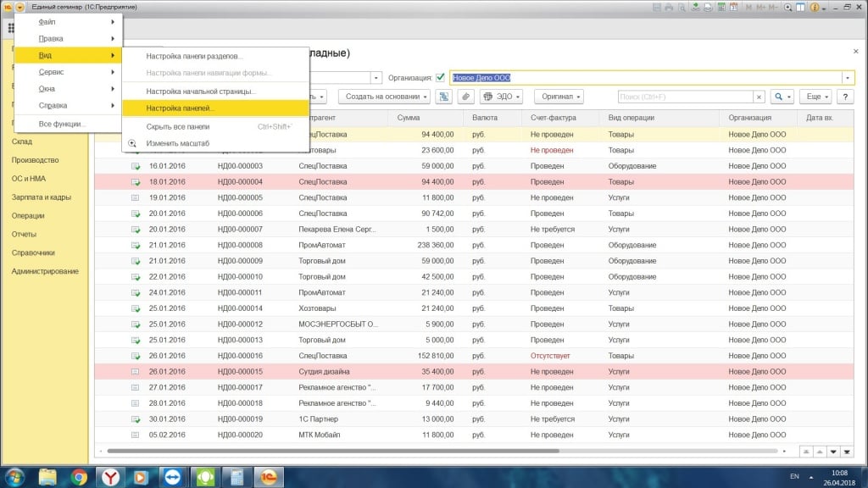This screenshot has width=868, height=488.
Task: Open the calculator icon in title bar
Action: pos(721,7)
